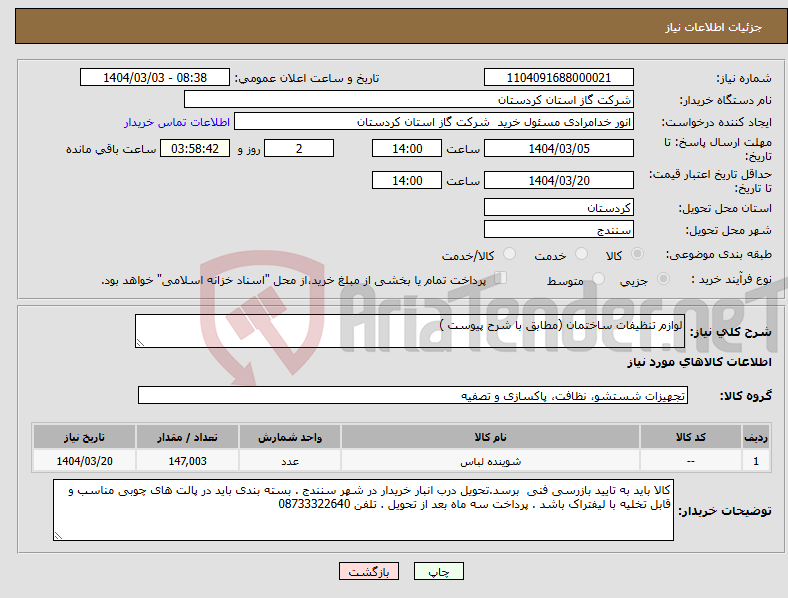This screenshot has width=788, height=598.
Task: Click the price validity date 1404/03/20 field
Action: point(558,180)
